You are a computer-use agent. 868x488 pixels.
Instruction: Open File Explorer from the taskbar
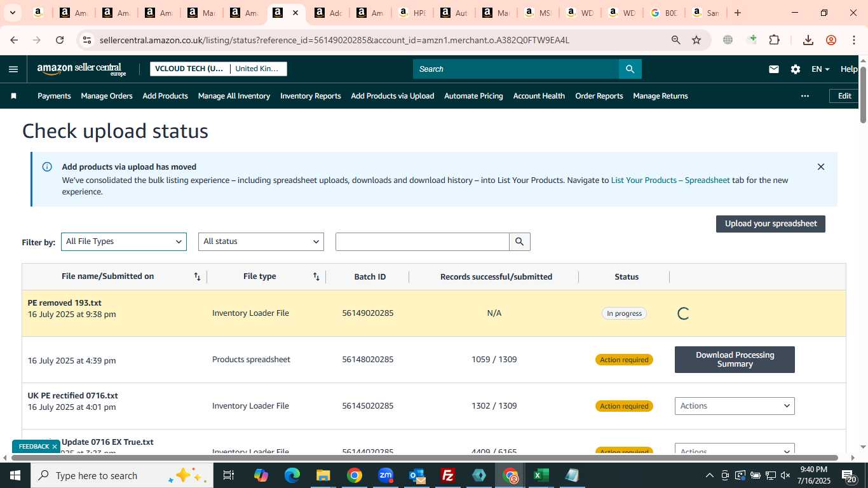point(323,475)
